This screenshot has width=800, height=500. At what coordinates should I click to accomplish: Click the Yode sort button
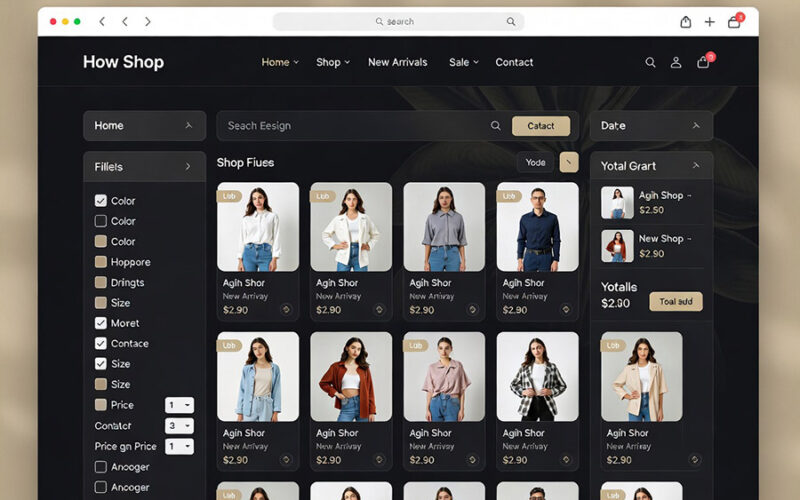pyautogui.click(x=535, y=162)
